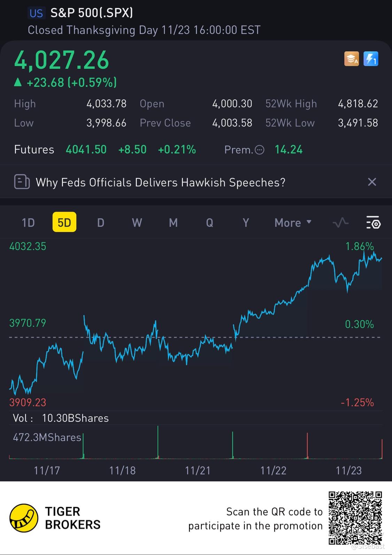Viewport: 392px width, 555px height.
Task: Select the 5D chart tab
Action: coord(64,223)
